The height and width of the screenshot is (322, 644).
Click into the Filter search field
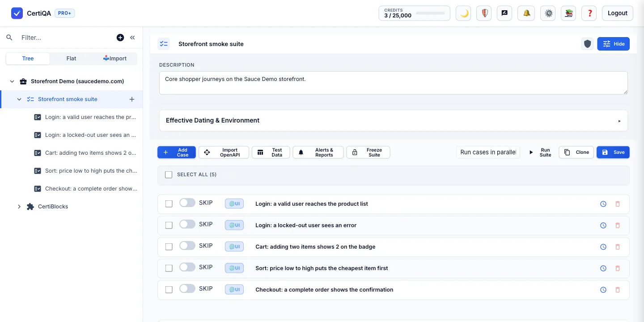pos(66,38)
